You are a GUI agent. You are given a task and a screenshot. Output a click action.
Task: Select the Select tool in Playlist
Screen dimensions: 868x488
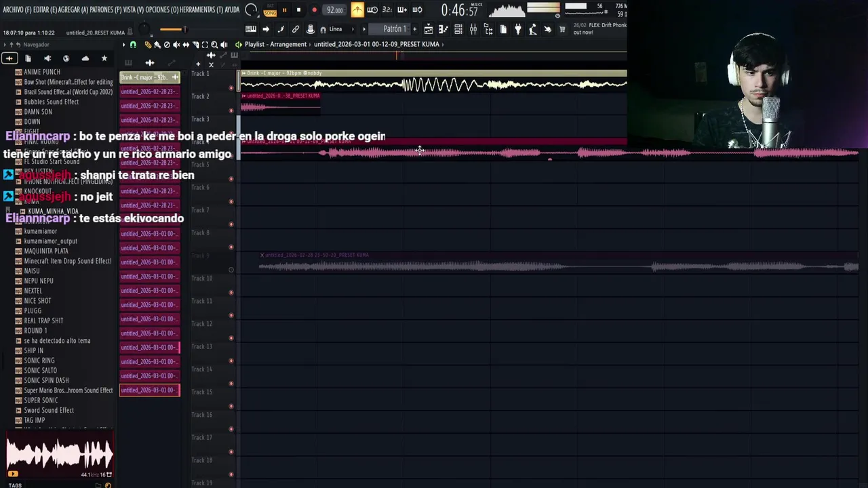(x=205, y=45)
